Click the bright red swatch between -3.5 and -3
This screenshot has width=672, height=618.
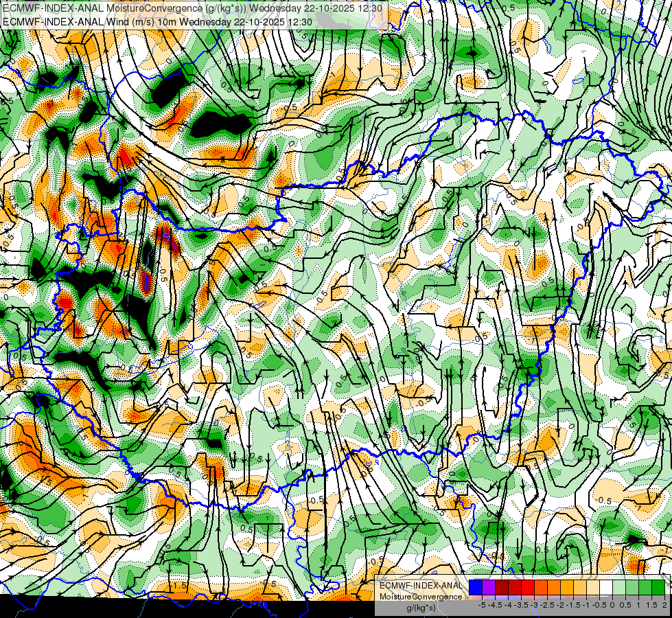coord(528,587)
